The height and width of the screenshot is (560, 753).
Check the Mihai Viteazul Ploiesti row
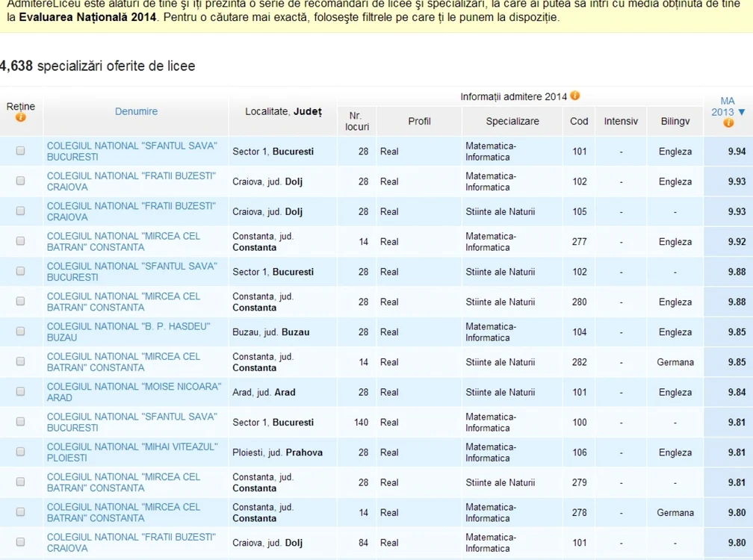point(20,452)
